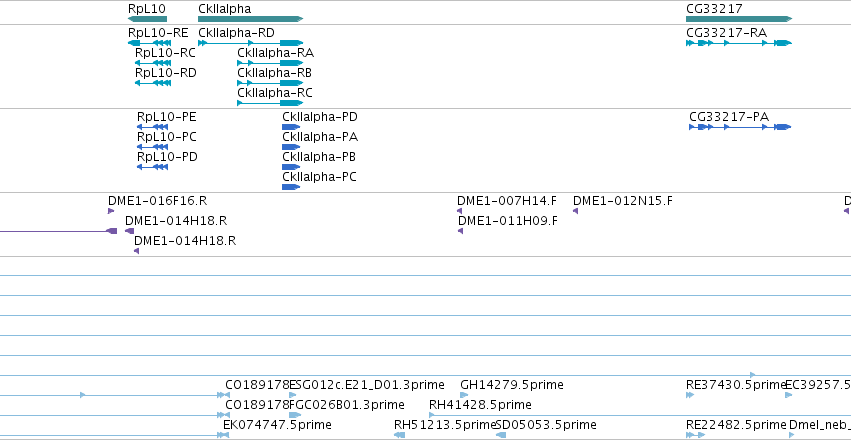The width and height of the screenshot is (851, 440).
Task: Click EST RH51213.5prime
Action: [399, 435]
